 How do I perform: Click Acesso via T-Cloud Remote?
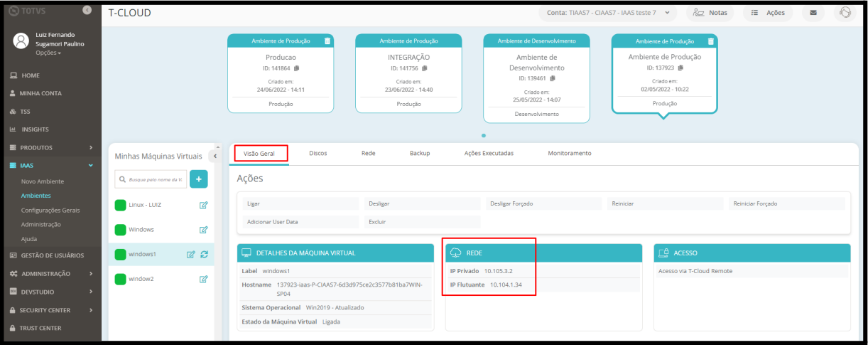coord(695,271)
